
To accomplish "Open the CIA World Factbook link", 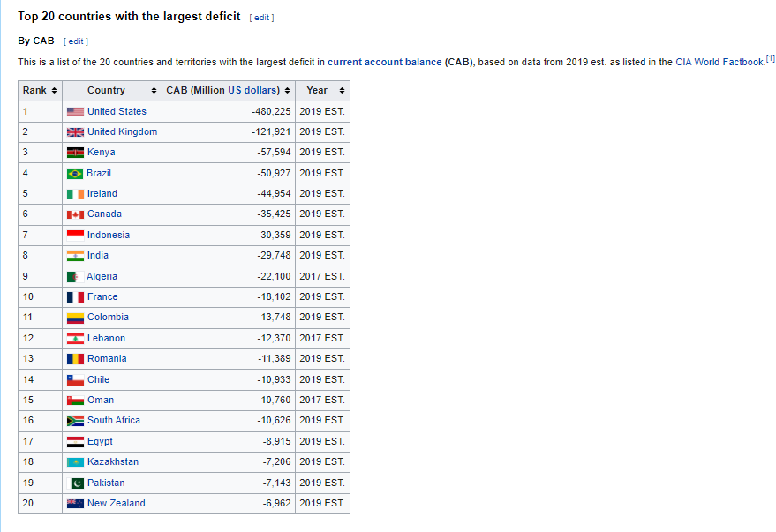I will (719, 62).
